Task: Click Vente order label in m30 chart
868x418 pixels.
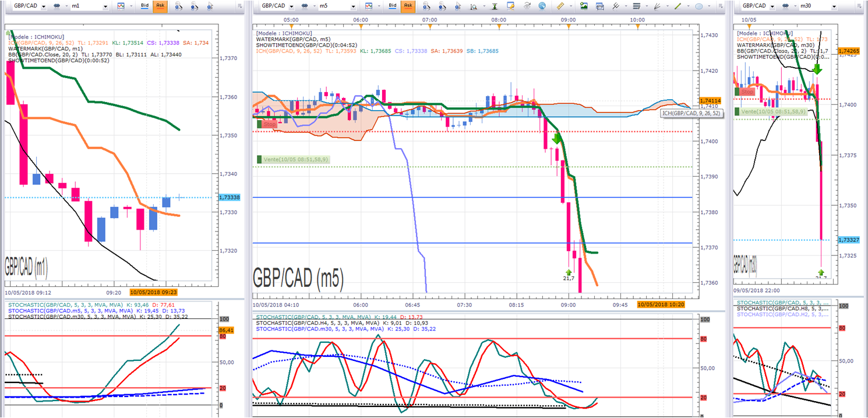Action: click(770, 111)
